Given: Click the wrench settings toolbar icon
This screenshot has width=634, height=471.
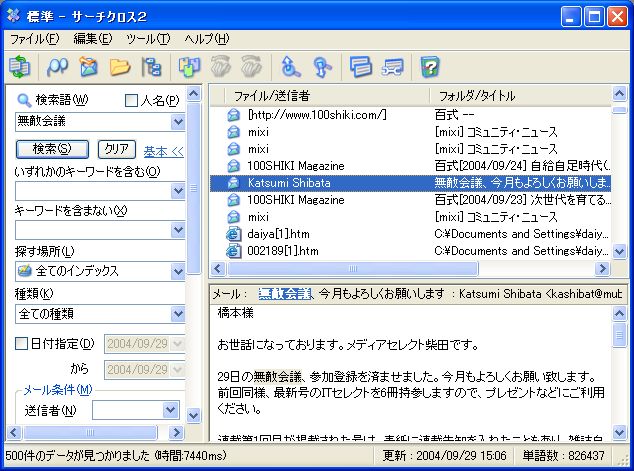Looking at the screenshot, I should pyautogui.click(x=392, y=67).
